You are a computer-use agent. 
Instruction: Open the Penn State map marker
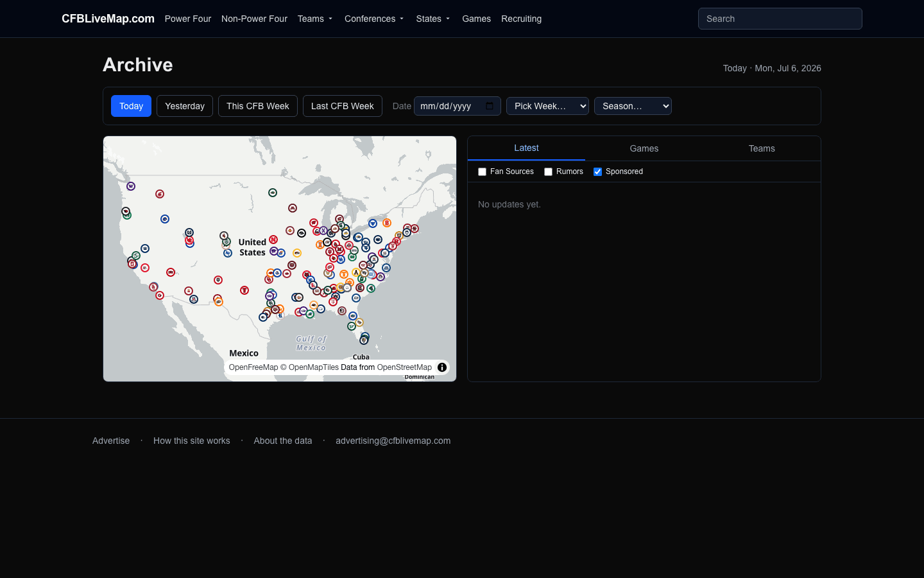coord(378,240)
